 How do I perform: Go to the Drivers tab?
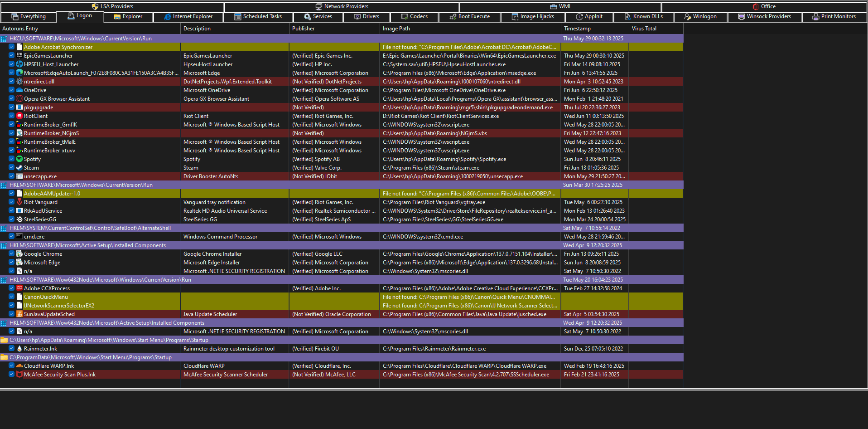[x=366, y=17]
